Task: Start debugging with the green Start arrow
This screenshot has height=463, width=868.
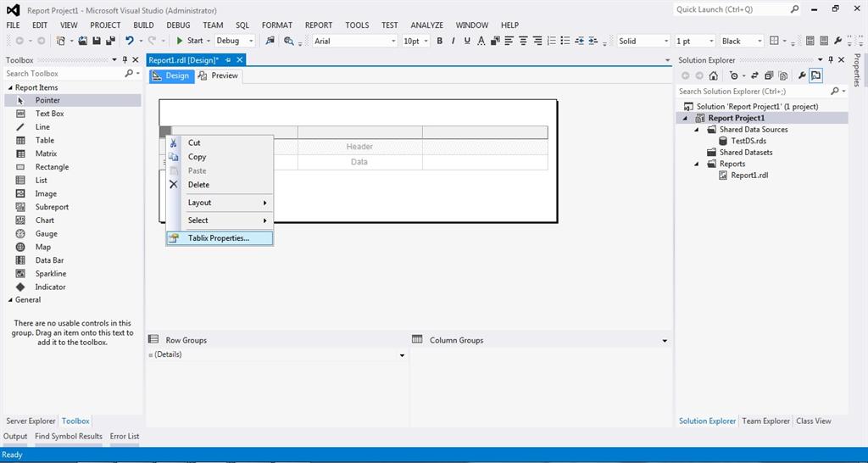Action: [x=180, y=41]
